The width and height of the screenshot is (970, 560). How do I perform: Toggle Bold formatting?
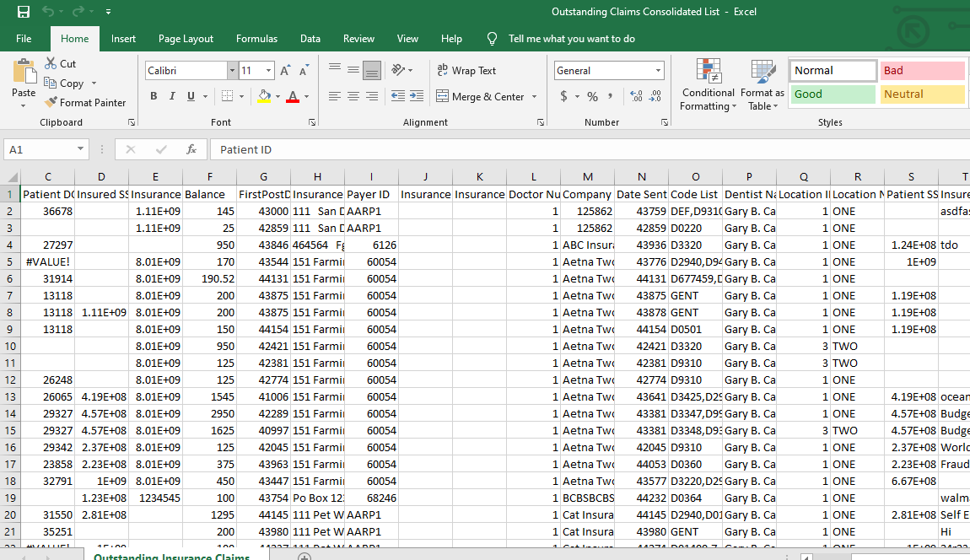click(x=154, y=96)
